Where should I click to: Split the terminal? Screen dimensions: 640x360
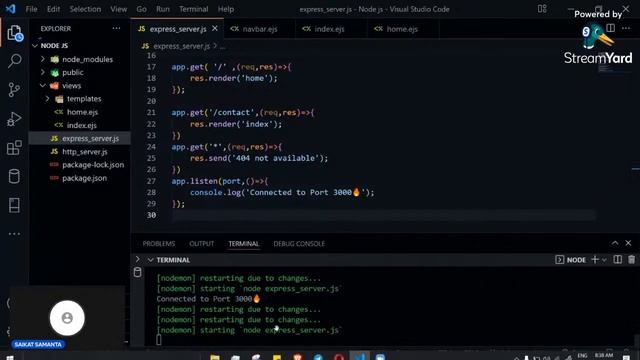click(618, 260)
